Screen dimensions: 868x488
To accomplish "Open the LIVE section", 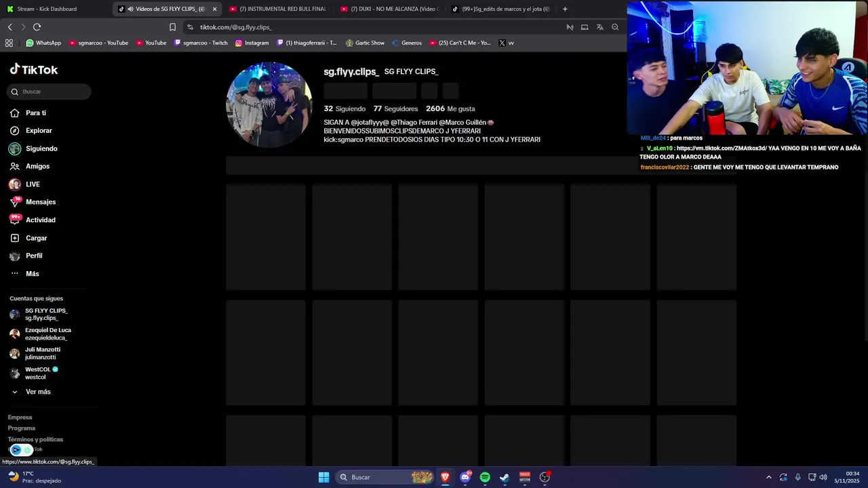I will point(33,184).
